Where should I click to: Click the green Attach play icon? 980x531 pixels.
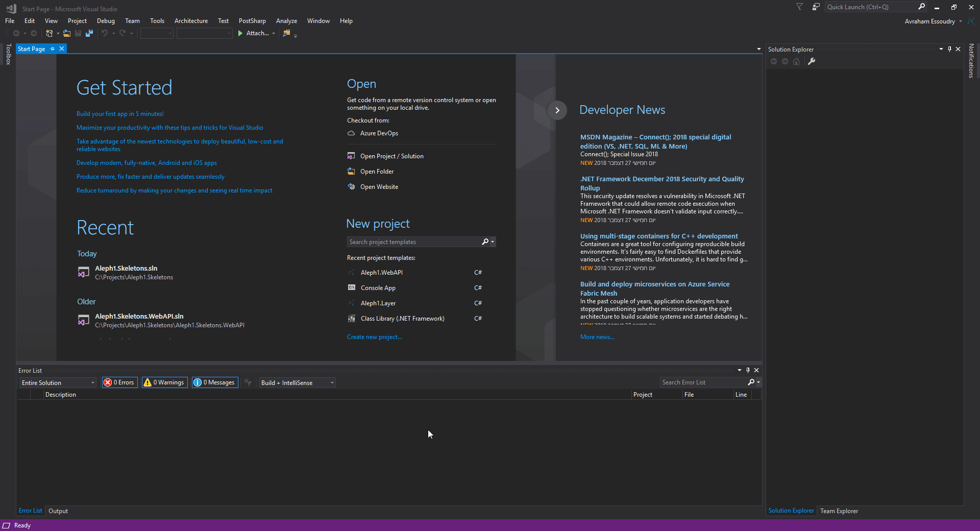click(x=240, y=33)
